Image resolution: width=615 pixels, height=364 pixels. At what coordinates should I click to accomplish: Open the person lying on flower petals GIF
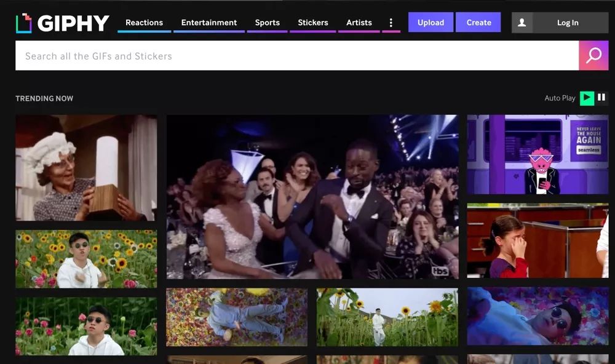coord(237,317)
